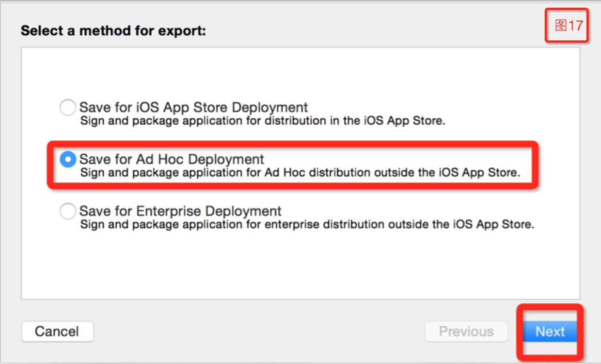Click the "Select a method for export:" heading
The height and width of the screenshot is (364, 601).
(113, 32)
